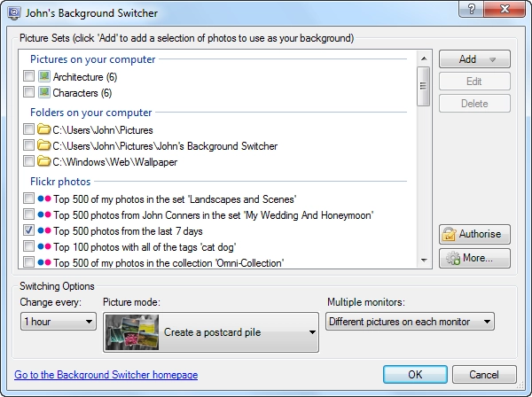Confirm settings with the OK button
This screenshot has height=397, width=532.
[415, 374]
